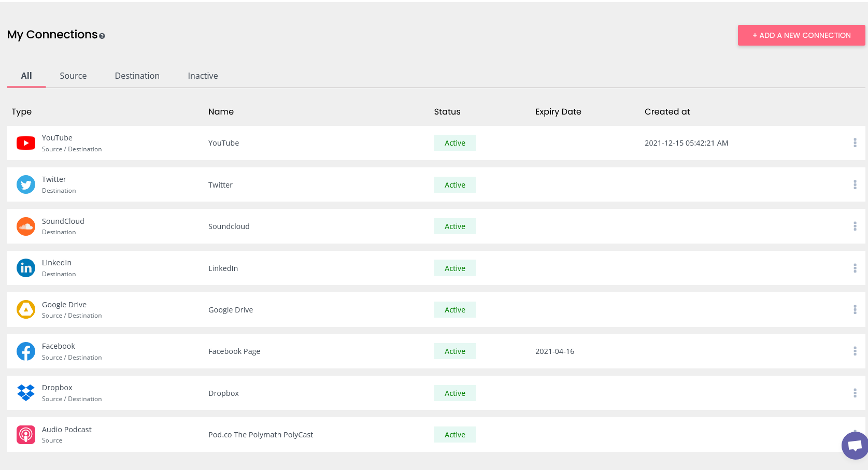Open options menu for LinkedIn connection
This screenshot has height=470, width=868.
click(x=855, y=268)
